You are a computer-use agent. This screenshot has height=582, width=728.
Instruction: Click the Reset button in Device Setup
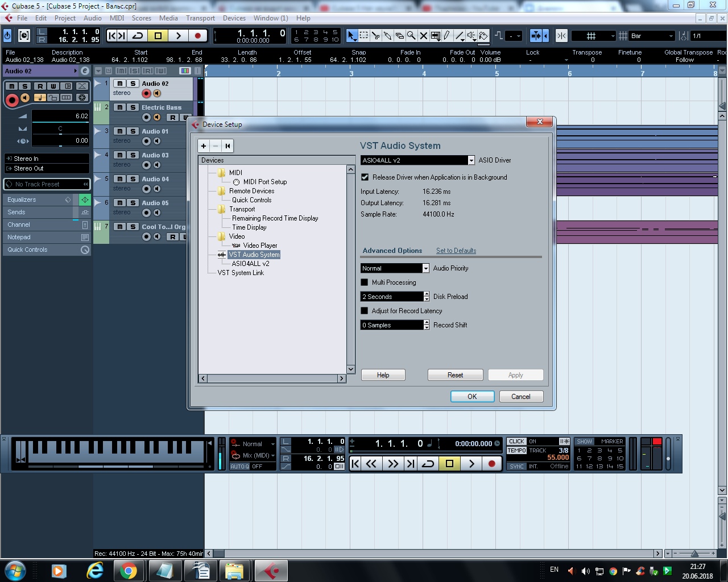455,375
